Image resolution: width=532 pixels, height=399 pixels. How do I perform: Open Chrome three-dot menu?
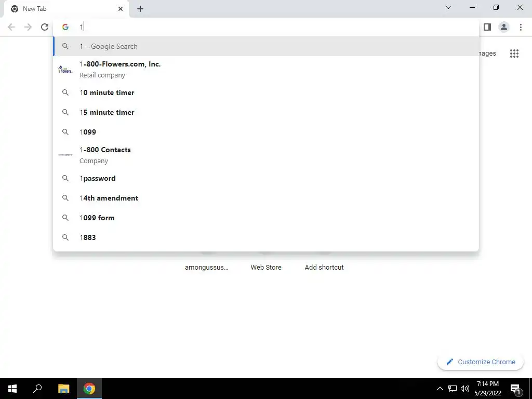[x=521, y=27]
